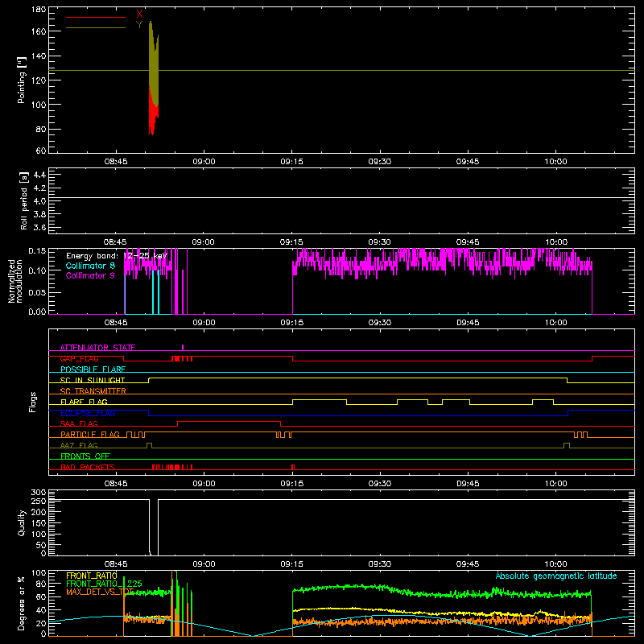Click the Normalized modulation axis title

coord(15,281)
